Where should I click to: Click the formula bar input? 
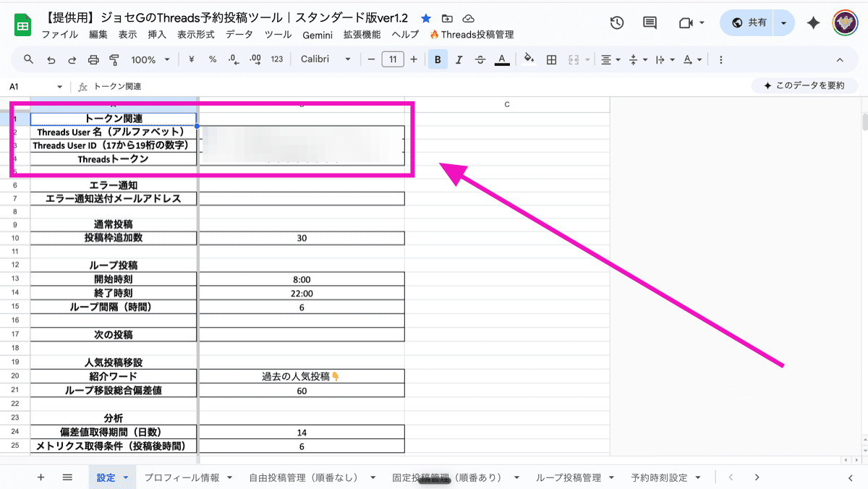(420, 87)
